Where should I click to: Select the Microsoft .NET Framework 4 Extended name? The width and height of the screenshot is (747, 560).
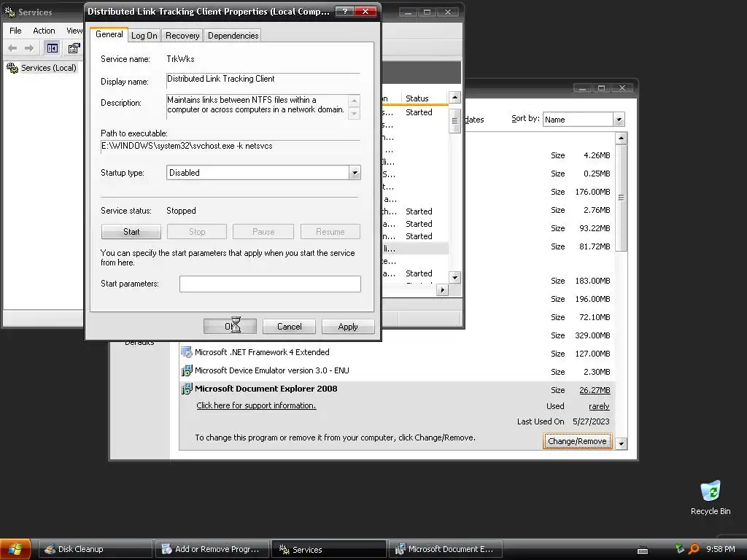point(262,352)
